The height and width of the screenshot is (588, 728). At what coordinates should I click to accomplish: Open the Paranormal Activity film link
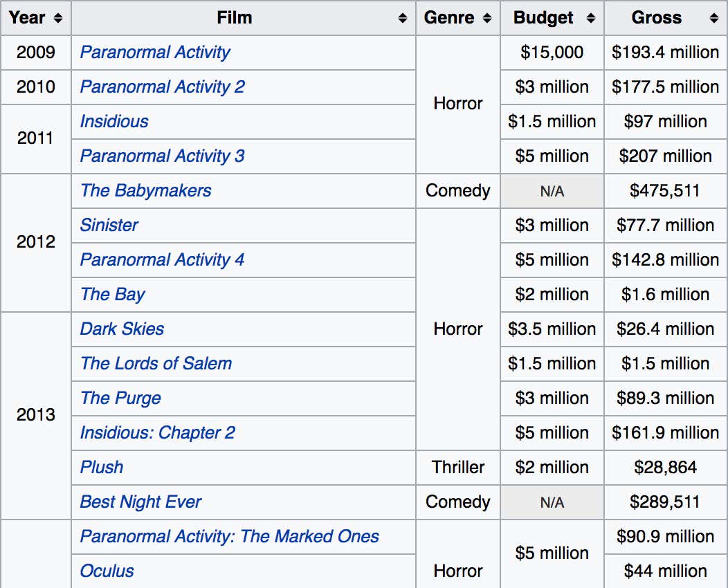[x=155, y=53]
